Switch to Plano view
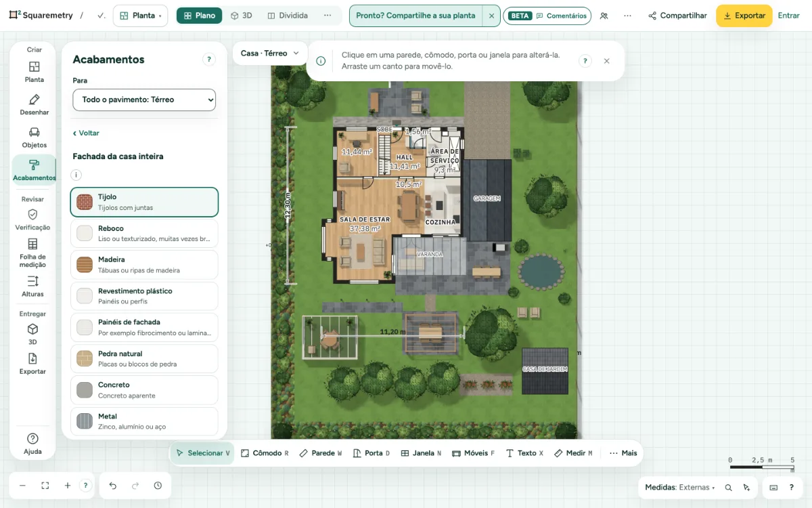812x508 pixels. 199,16
